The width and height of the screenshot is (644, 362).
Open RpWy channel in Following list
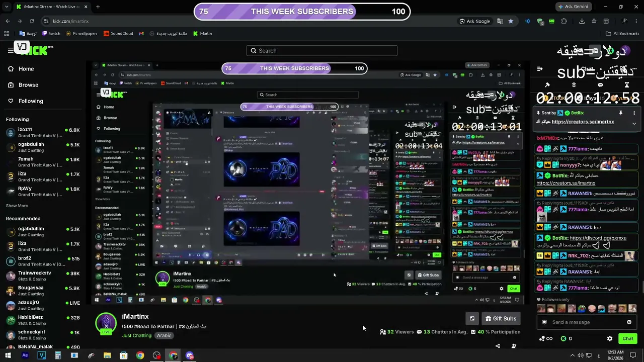tap(43, 192)
